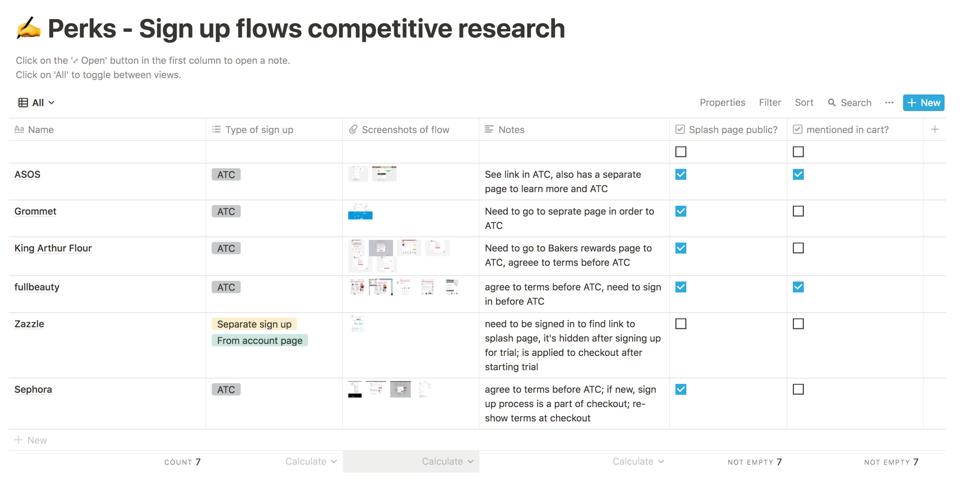Screen dimensions: 980x490
Task: Open Calculate dropdown under Type of sign up
Action: pyautogui.click(x=311, y=461)
